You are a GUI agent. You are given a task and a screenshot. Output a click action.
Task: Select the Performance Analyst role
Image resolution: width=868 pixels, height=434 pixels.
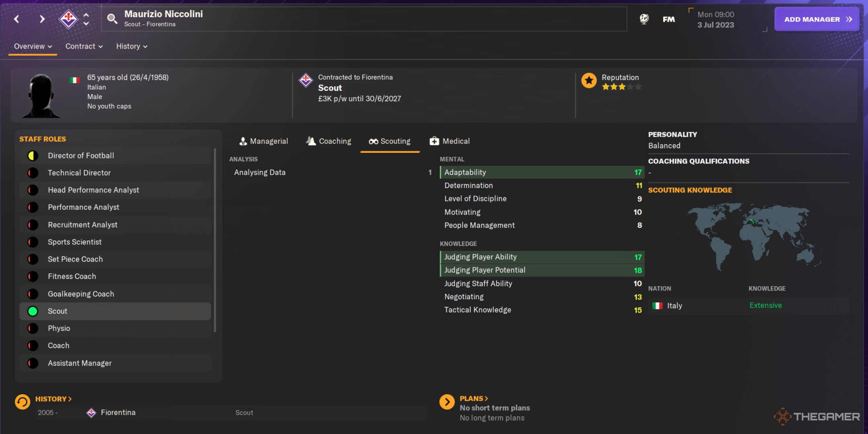point(115,207)
